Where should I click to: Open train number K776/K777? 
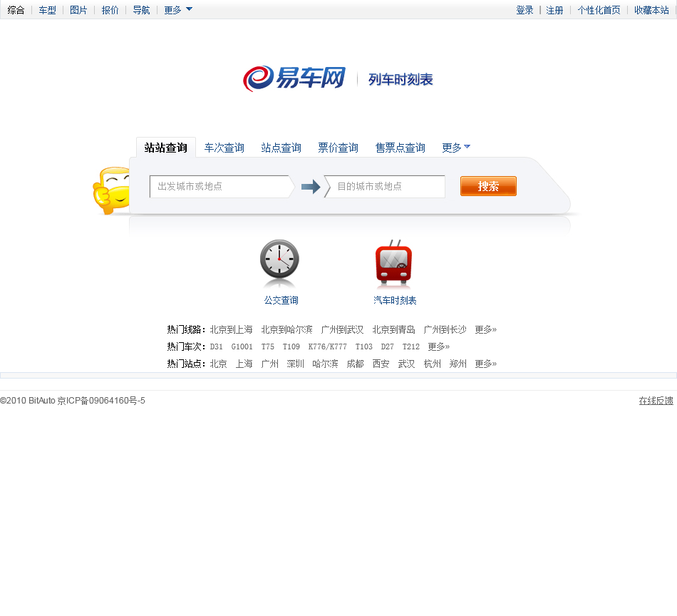328,346
